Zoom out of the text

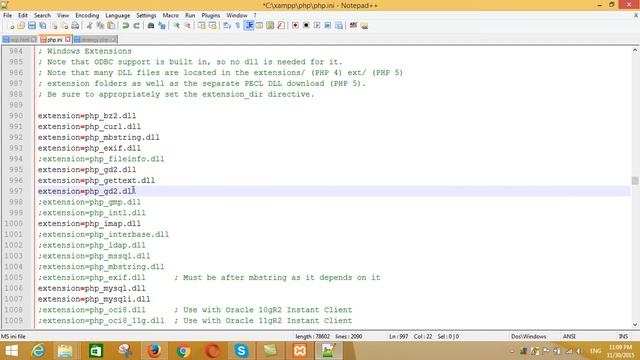coord(187,26)
